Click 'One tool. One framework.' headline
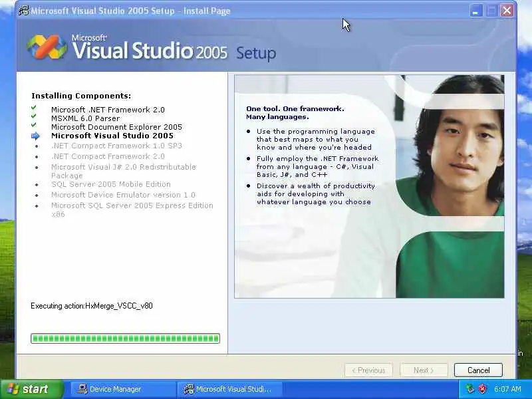The image size is (532, 399). coord(295,108)
